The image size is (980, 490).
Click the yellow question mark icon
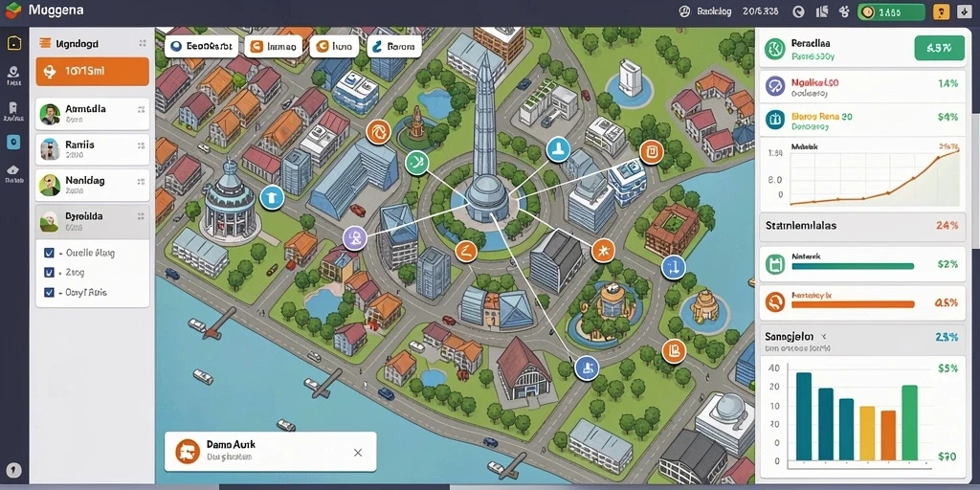[x=942, y=11]
